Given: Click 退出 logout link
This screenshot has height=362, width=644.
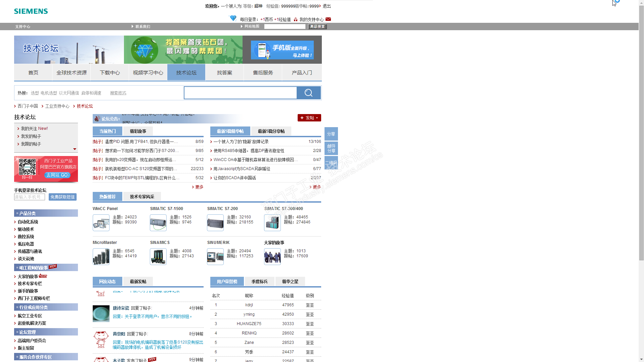Looking at the screenshot, I should tap(327, 6).
